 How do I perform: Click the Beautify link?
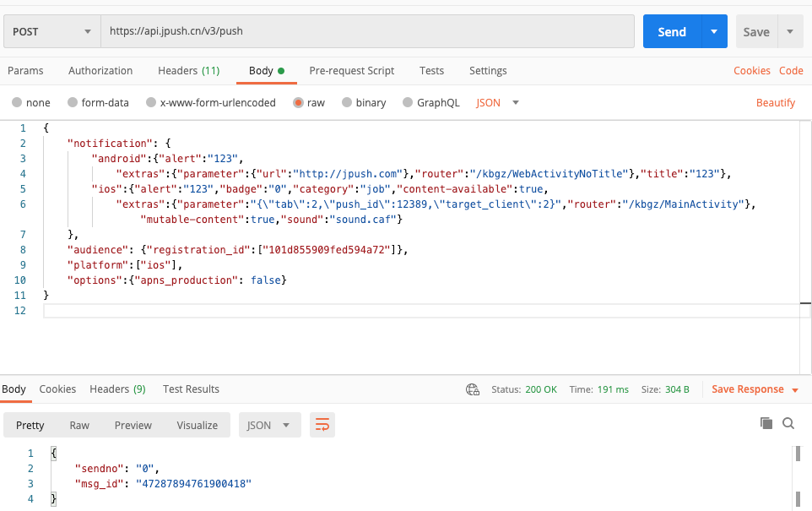tap(775, 103)
